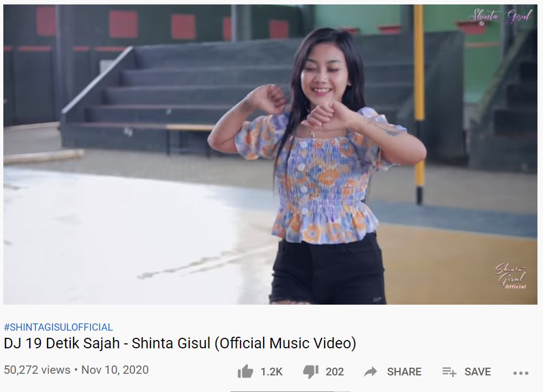This screenshot has width=543, height=392.
Task: Click the DJ 19 Detik Sajah video title
Action: pyautogui.click(x=180, y=343)
